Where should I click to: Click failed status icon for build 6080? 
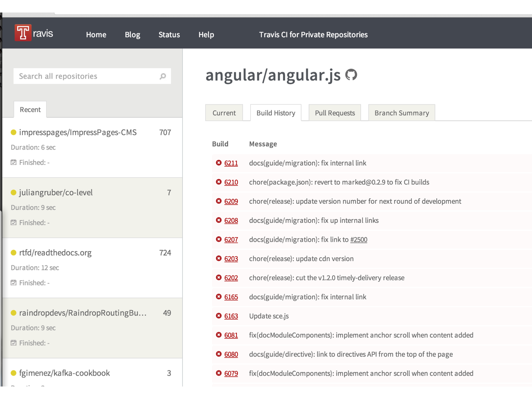click(x=219, y=354)
